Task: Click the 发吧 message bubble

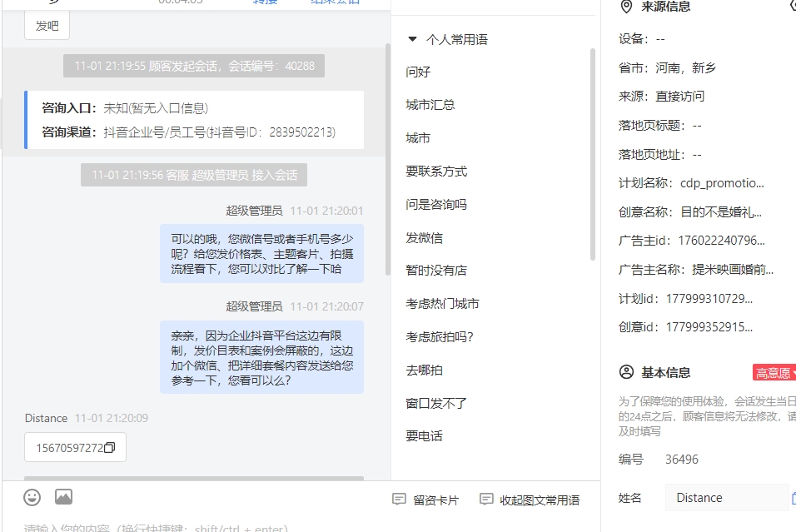Action: tap(47, 25)
